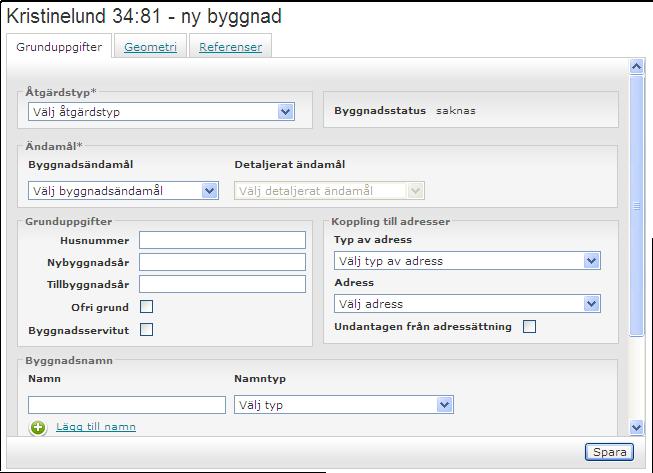Tick the Ofri grund checkbox
This screenshot has width=653, height=473.
tap(146, 307)
